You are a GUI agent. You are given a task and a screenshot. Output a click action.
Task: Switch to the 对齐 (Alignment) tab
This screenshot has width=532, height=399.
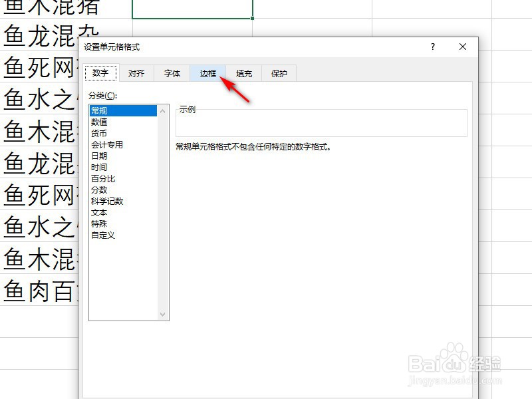click(x=136, y=73)
